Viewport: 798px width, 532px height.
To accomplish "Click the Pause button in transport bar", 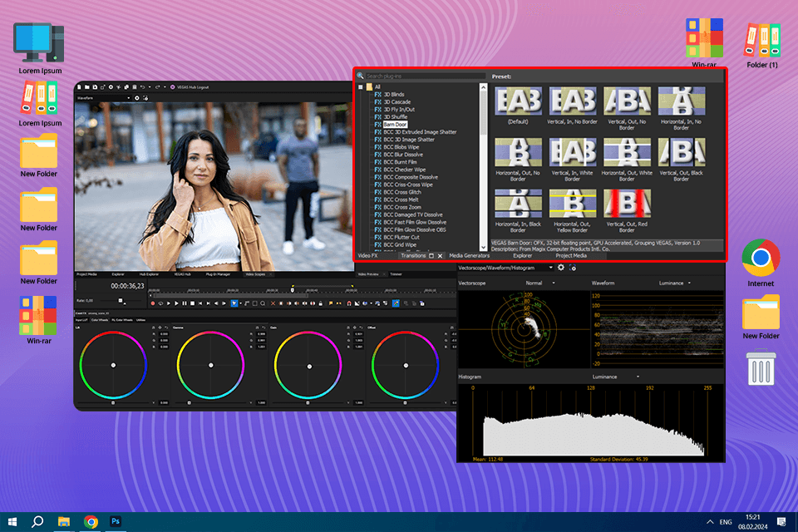I will 185,303.
